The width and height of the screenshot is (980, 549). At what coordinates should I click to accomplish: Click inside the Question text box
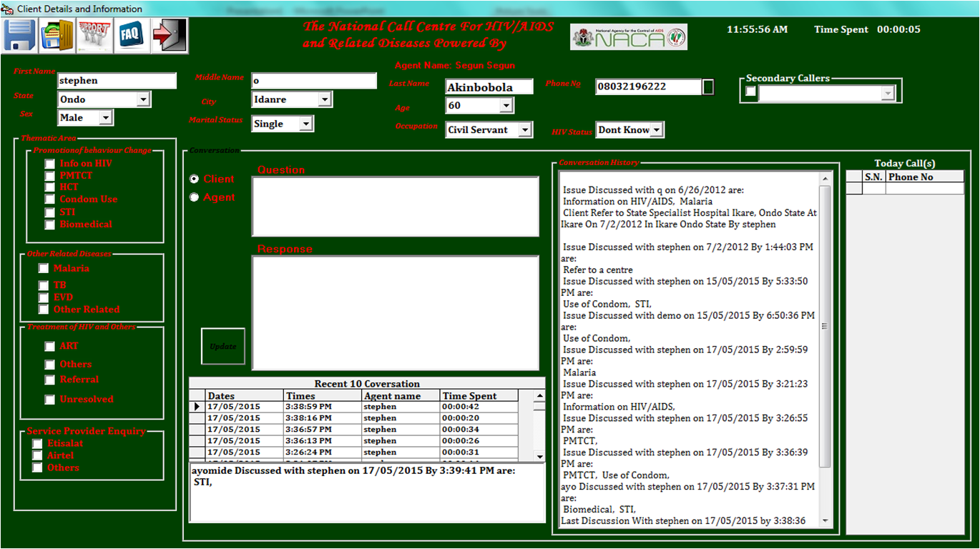click(x=395, y=206)
